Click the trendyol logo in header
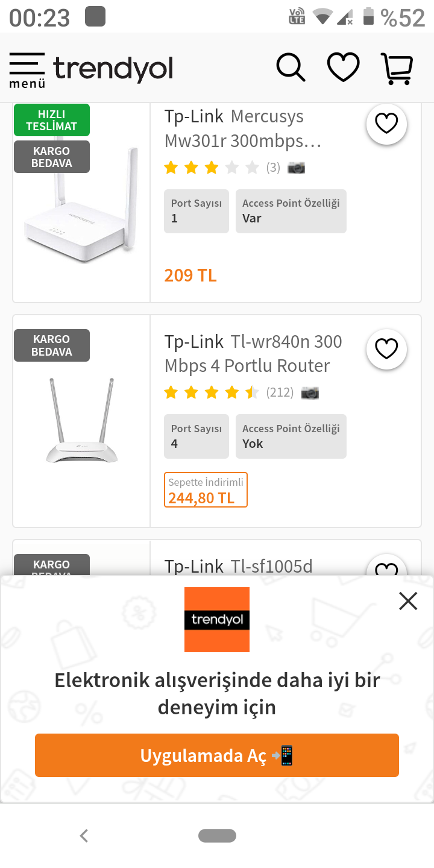Viewport: 434px width, 868px height. pos(113,69)
